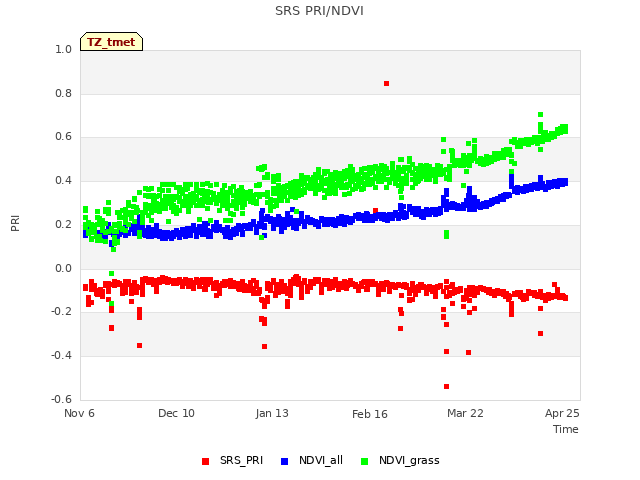Click the blue NDVI_all legend swatch
This screenshot has width=640, height=480.
click(284, 461)
